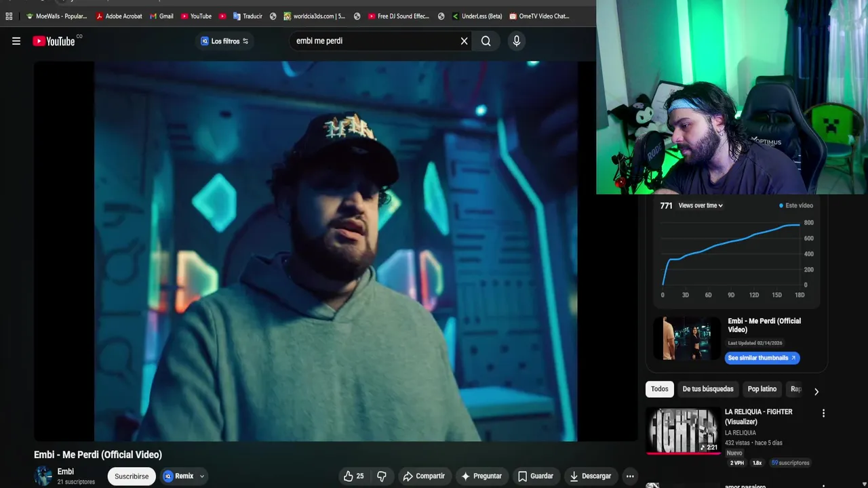Click the 771 views count
The height and width of the screenshot is (488, 868).
pyautogui.click(x=666, y=205)
